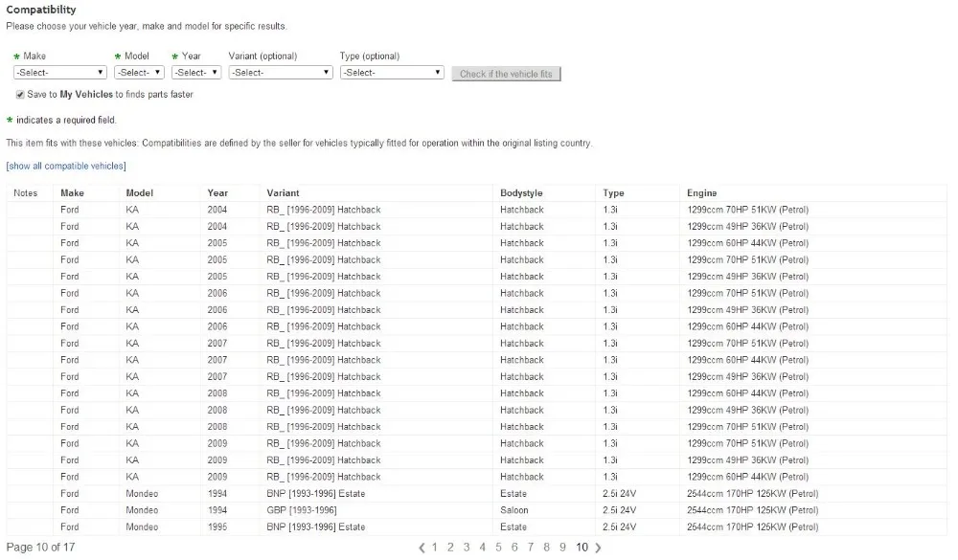Click the Model column header
This screenshot has height=560, width=958.
click(x=139, y=193)
